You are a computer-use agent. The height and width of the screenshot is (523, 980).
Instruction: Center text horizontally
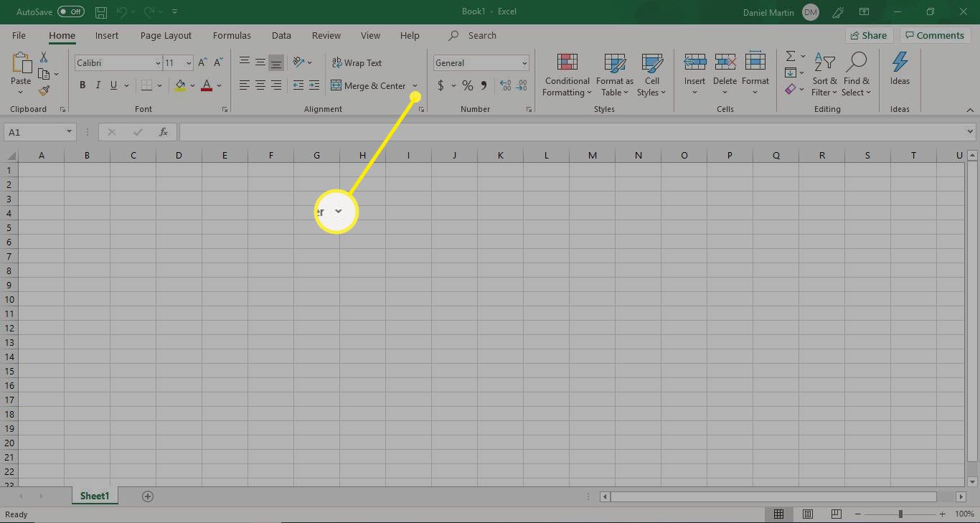point(260,85)
